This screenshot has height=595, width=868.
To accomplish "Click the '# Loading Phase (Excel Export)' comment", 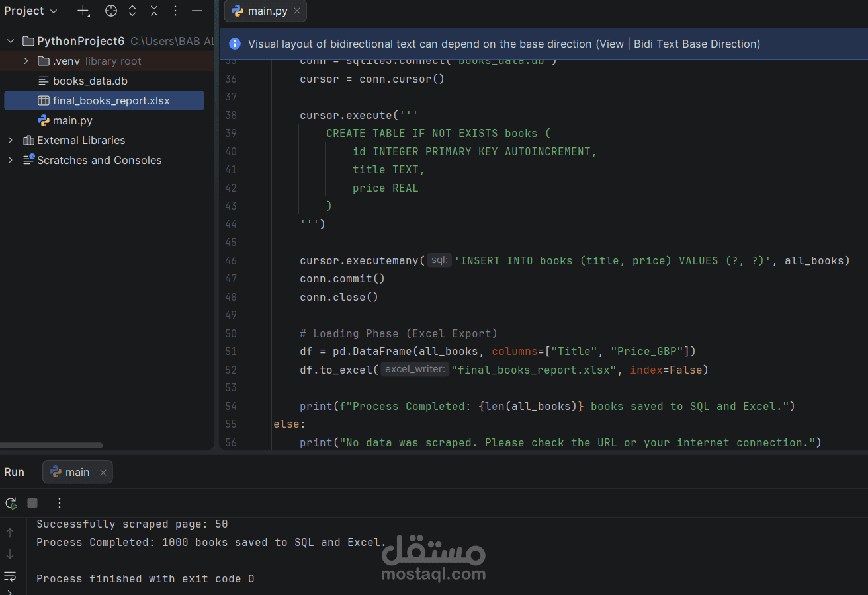I will 398,333.
